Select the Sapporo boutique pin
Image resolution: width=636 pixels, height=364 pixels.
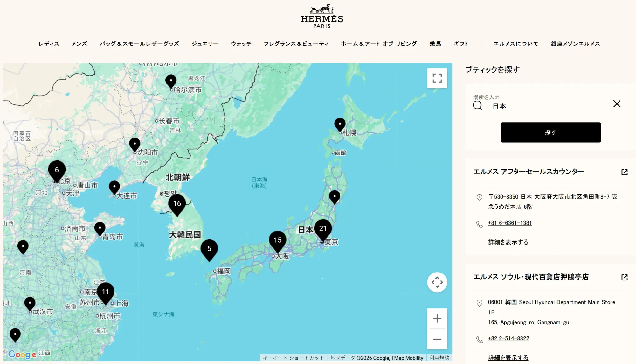point(340,125)
